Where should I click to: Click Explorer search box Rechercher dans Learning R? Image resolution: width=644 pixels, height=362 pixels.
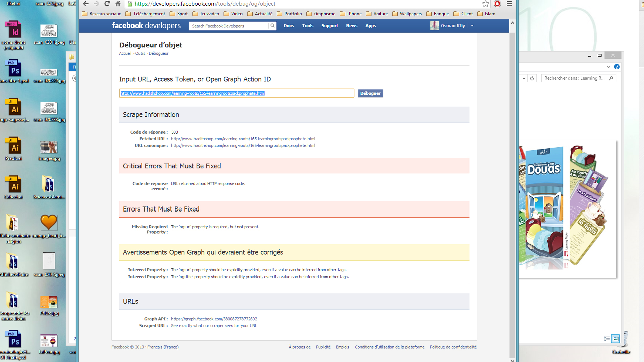[579, 78]
